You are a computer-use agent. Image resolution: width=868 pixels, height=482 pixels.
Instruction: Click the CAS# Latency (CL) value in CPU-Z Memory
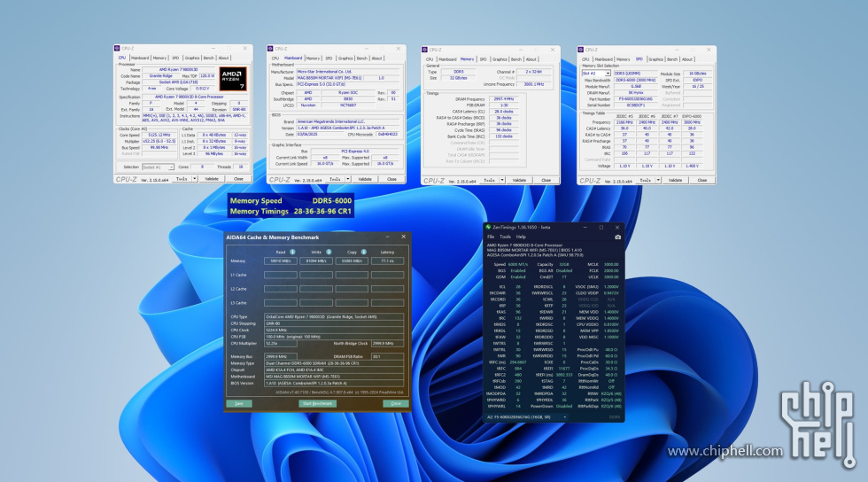[x=504, y=112]
